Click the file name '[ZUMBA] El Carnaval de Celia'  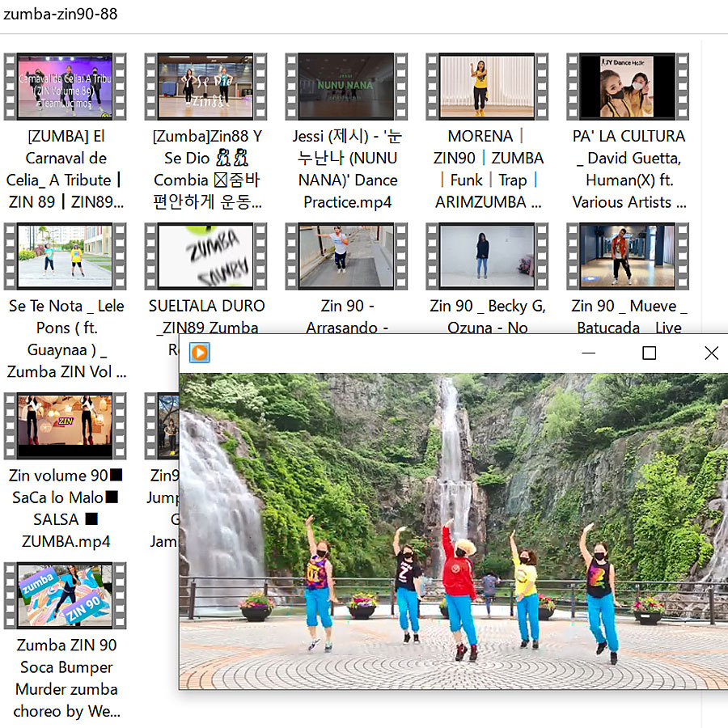click(66, 169)
